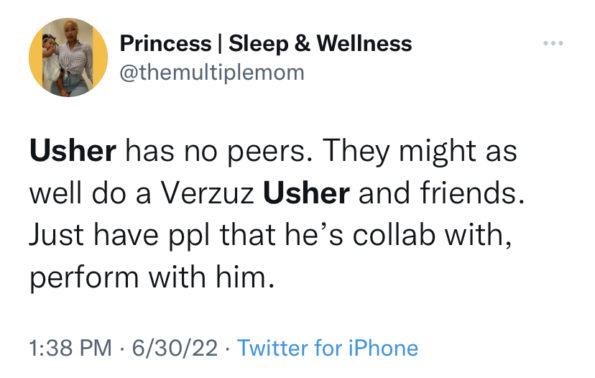Click 'Sleep & Wellness' in the display name
Viewport: 595px width, 378px height.
tap(320, 44)
